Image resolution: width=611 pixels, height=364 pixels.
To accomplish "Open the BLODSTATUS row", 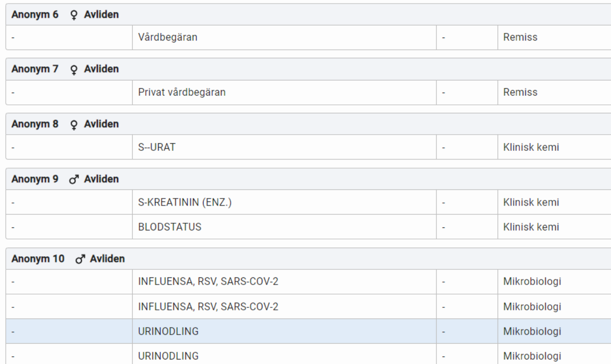I will 309,227.
